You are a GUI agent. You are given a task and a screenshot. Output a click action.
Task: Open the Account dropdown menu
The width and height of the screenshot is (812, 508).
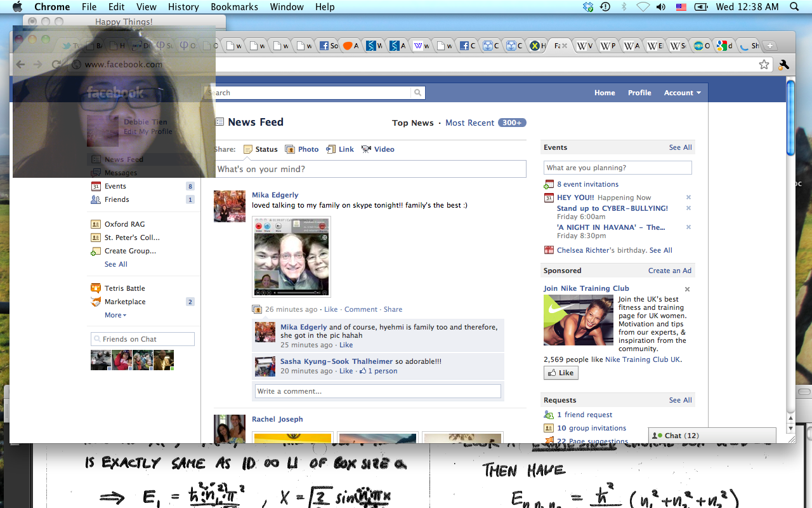[x=682, y=93]
